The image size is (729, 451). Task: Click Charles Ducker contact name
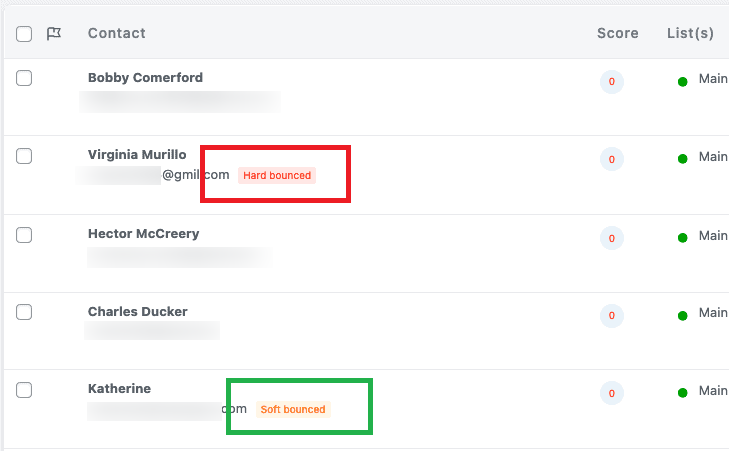pyautogui.click(x=138, y=312)
